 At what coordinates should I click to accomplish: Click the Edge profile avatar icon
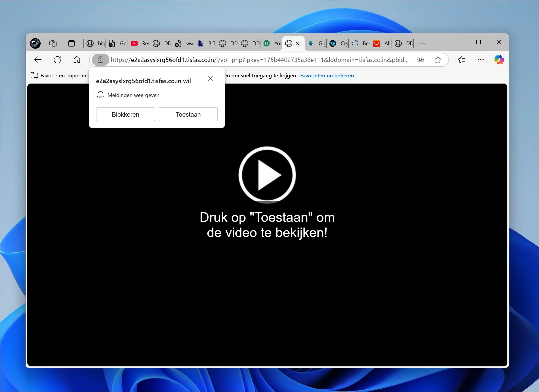coord(35,43)
